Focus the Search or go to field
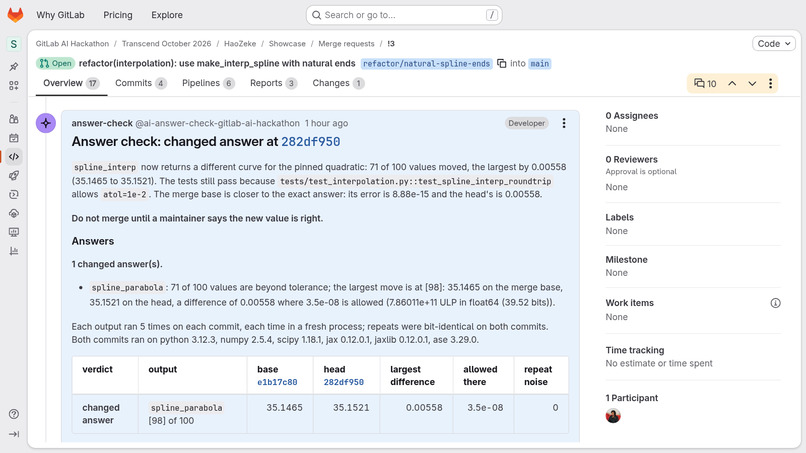 404,15
